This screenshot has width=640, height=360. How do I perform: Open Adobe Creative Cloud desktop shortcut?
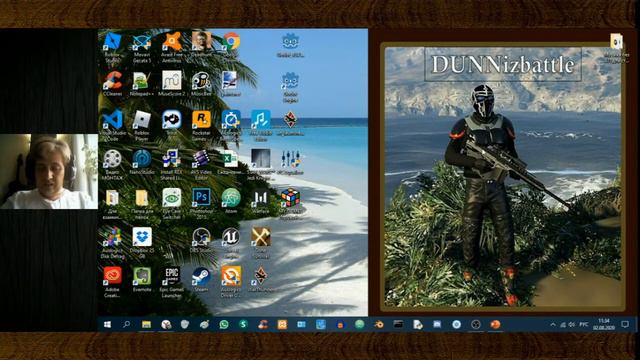pyautogui.click(x=112, y=282)
